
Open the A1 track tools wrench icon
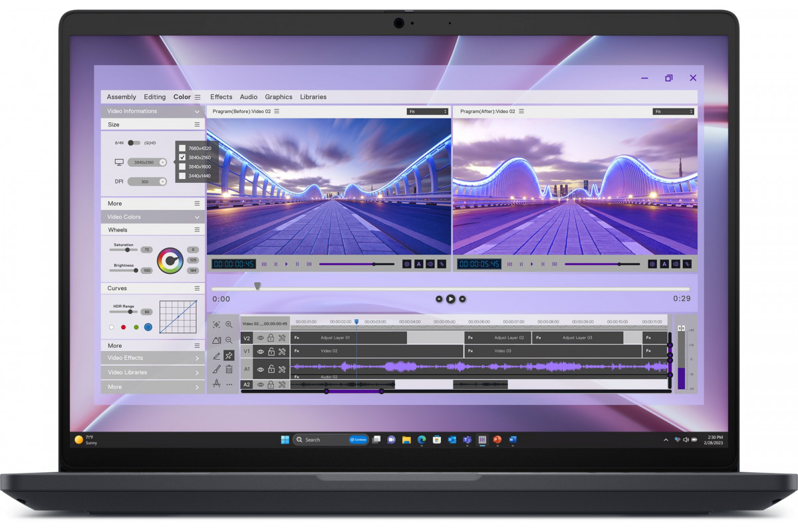coord(282,369)
